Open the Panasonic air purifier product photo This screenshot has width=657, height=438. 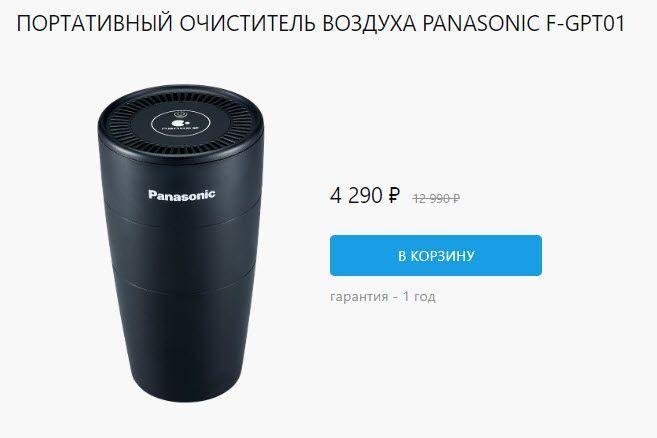pos(181,243)
